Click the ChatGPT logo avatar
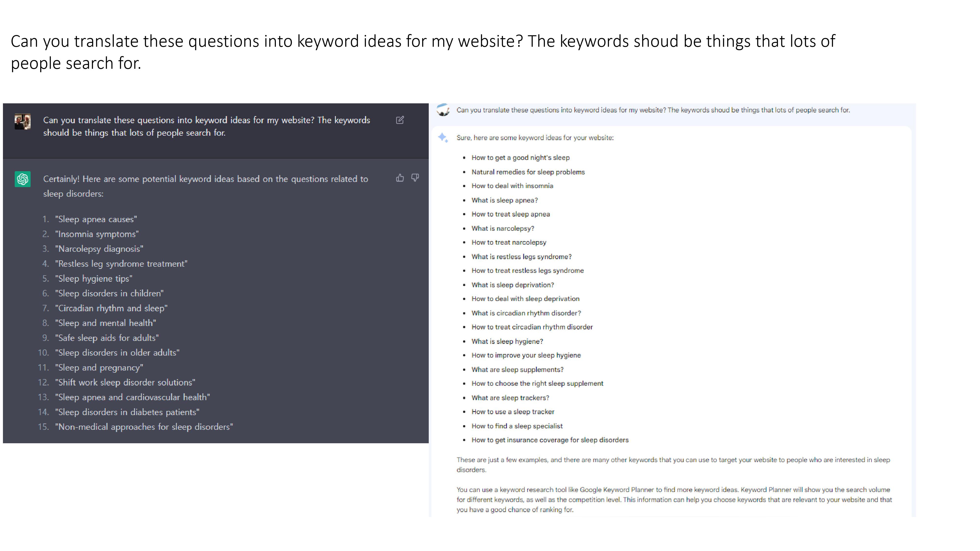This screenshot has width=980, height=551. click(23, 179)
